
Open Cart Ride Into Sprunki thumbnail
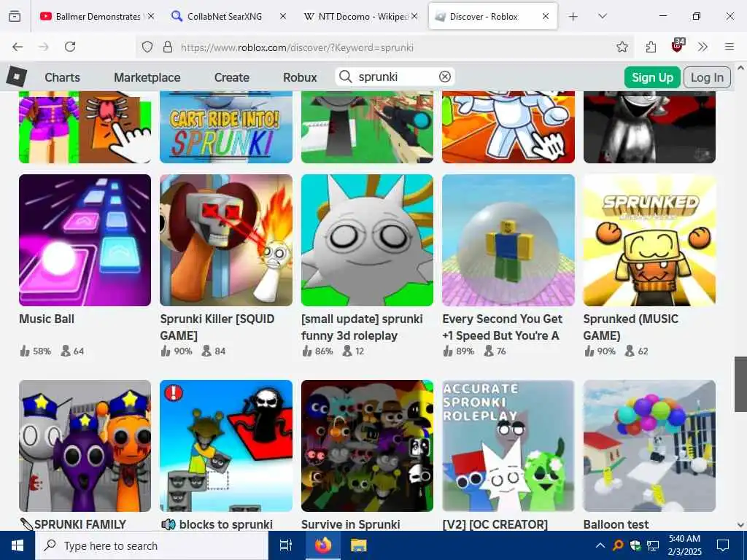pyautogui.click(x=226, y=127)
